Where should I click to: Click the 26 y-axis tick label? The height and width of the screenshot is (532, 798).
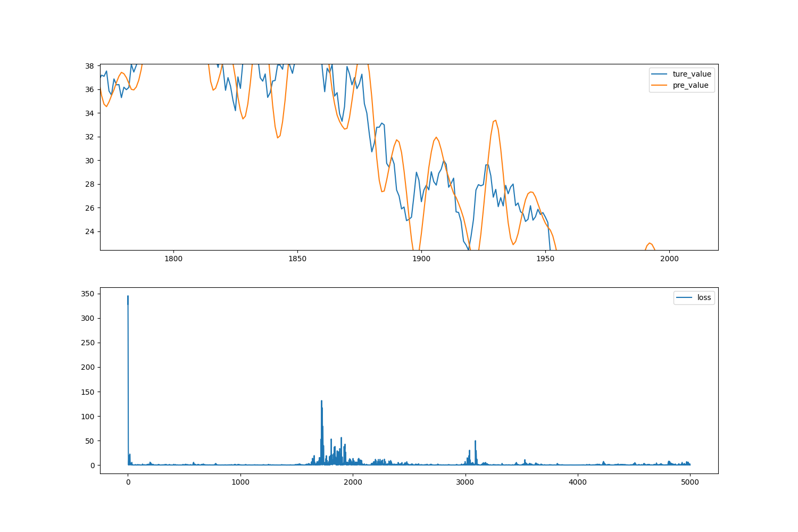(x=90, y=208)
